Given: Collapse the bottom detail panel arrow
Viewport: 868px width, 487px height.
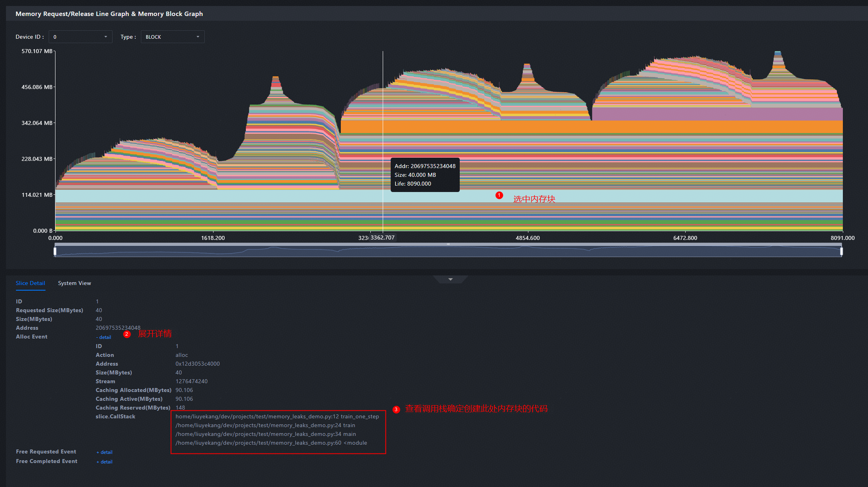Looking at the screenshot, I should click(x=450, y=279).
